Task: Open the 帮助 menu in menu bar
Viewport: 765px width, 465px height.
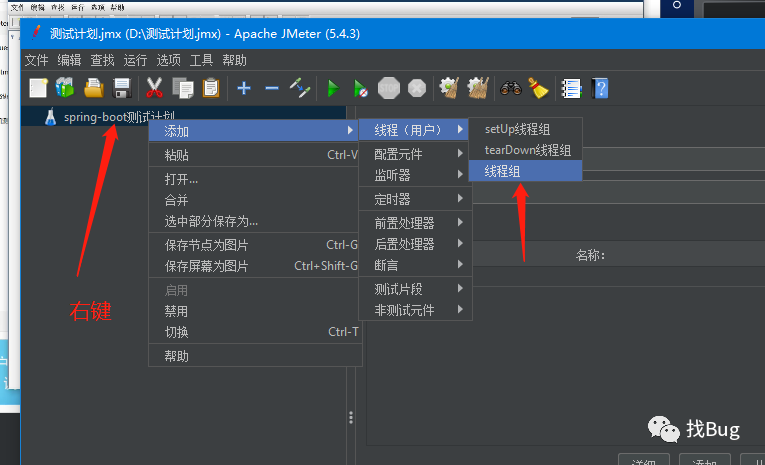Action: (x=235, y=61)
